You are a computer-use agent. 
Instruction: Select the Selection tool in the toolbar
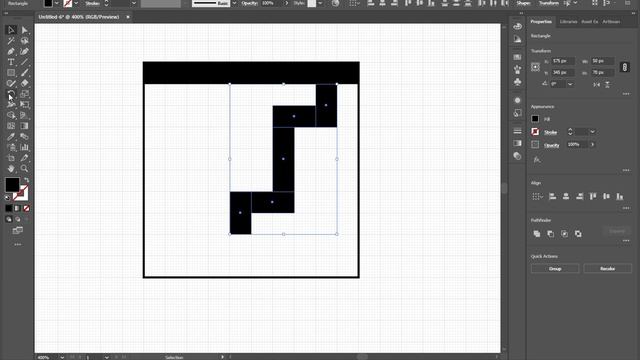(11, 30)
